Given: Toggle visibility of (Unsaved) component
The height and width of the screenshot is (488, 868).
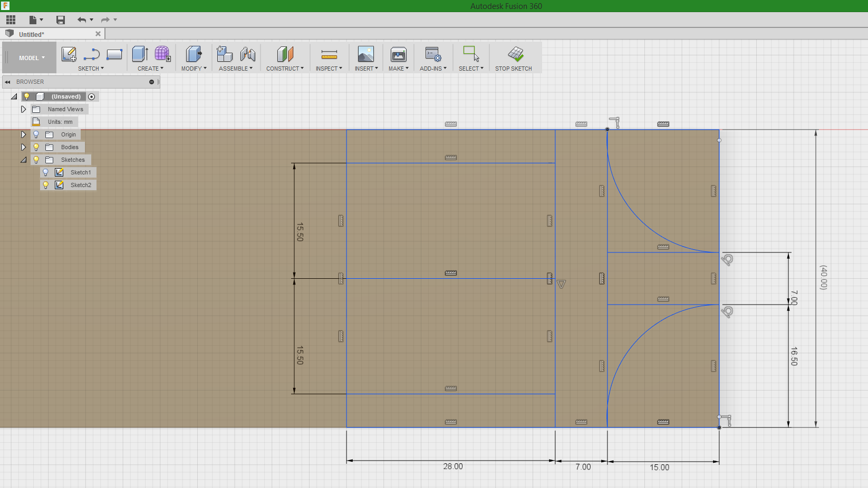Looking at the screenshot, I should (27, 96).
